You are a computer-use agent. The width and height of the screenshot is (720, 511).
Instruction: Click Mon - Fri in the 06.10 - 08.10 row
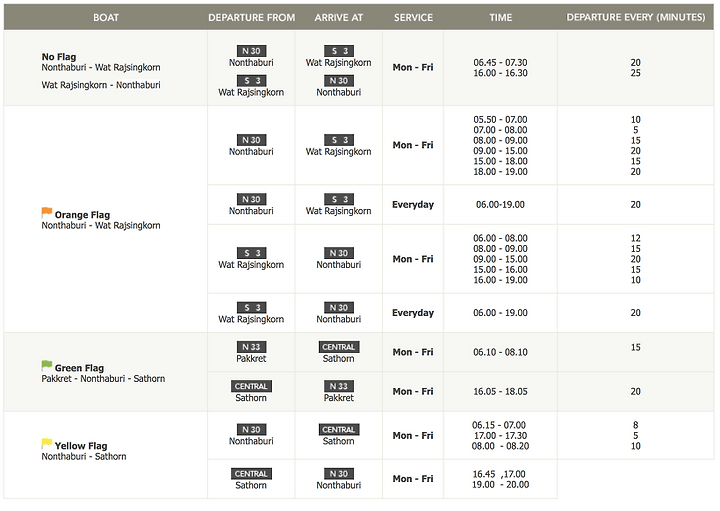click(x=413, y=352)
